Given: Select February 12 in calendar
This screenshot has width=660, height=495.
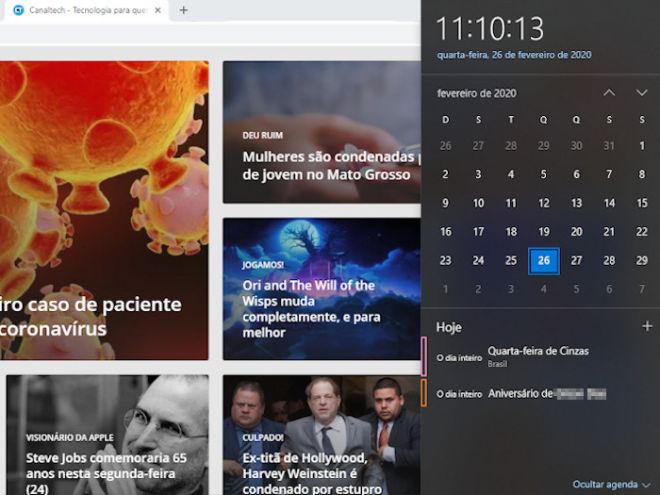Looking at the screenshot, I should coord(544,203).
